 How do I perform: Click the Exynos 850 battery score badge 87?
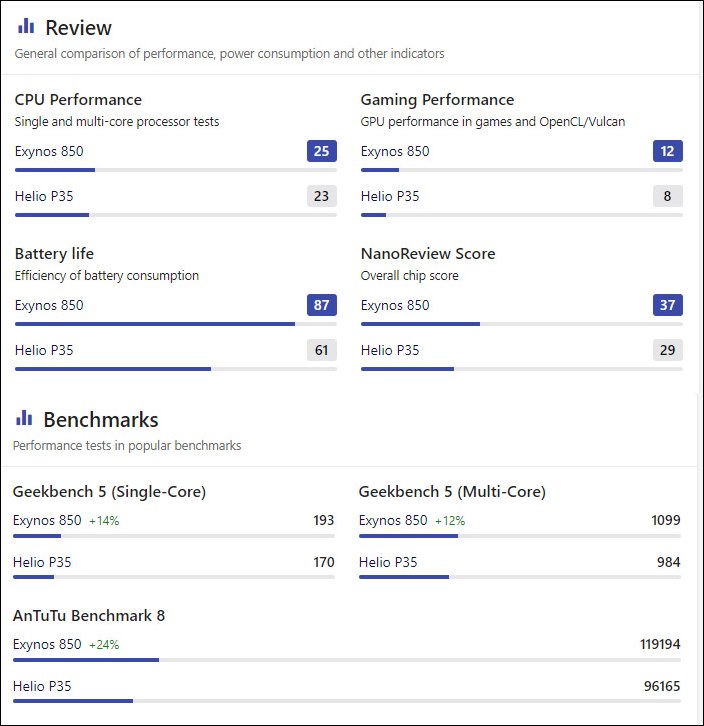point(321,305)
